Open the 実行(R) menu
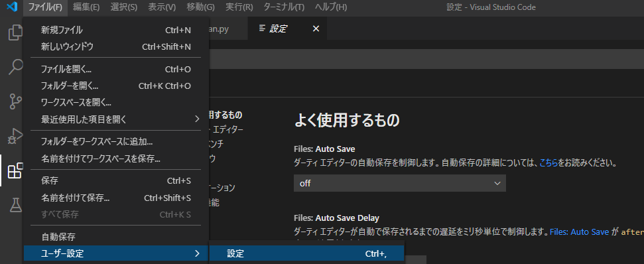Viewport: 644px width, 264px height. pos(239,7)
